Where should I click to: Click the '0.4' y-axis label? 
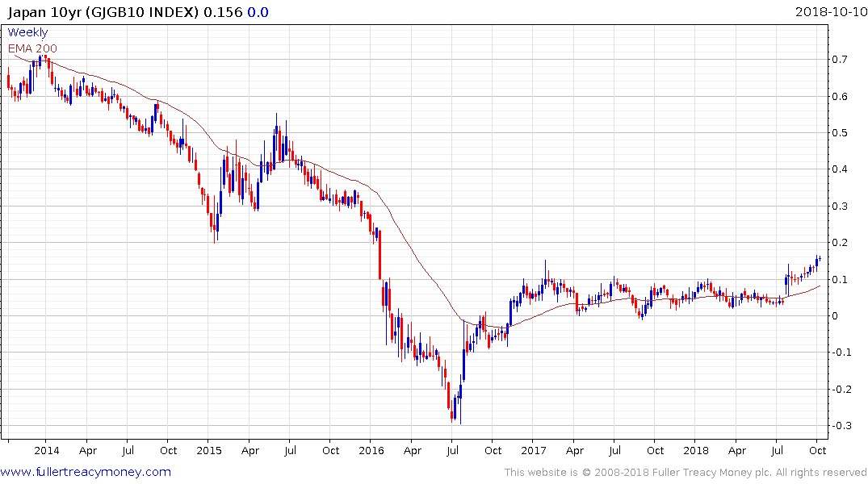pos(840,169)
